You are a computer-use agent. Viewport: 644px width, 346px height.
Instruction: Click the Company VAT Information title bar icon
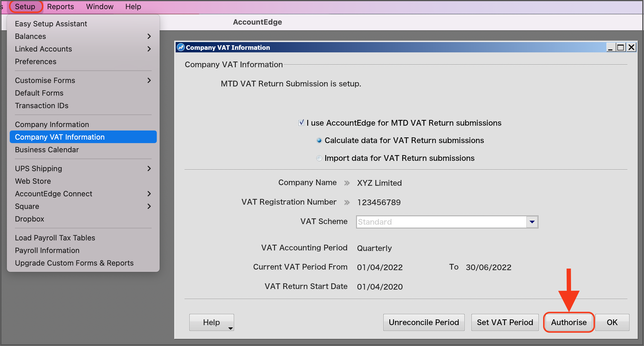181,47
